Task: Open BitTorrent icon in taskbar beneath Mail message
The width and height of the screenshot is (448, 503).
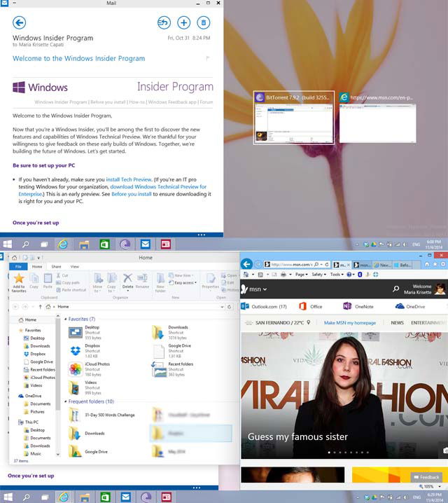Action: pos(125,244)
